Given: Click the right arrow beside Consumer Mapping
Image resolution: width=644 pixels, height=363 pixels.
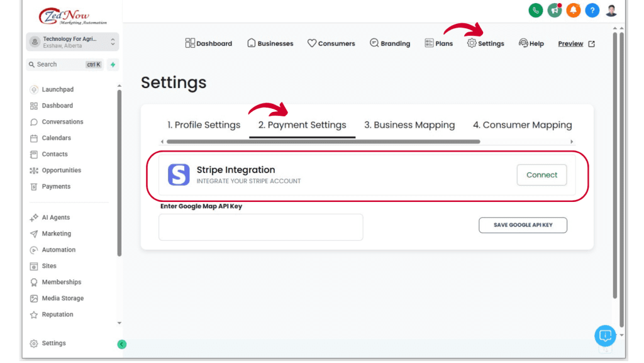Looking at the screenshot, I should click(x=572, y=142).
